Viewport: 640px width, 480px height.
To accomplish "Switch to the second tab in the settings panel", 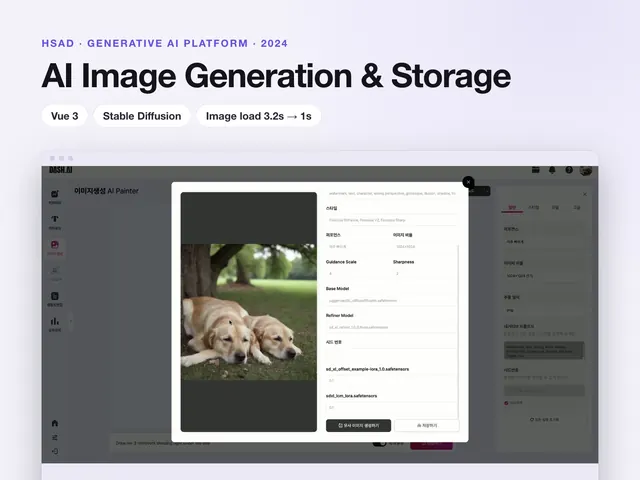I will [533, 207].
